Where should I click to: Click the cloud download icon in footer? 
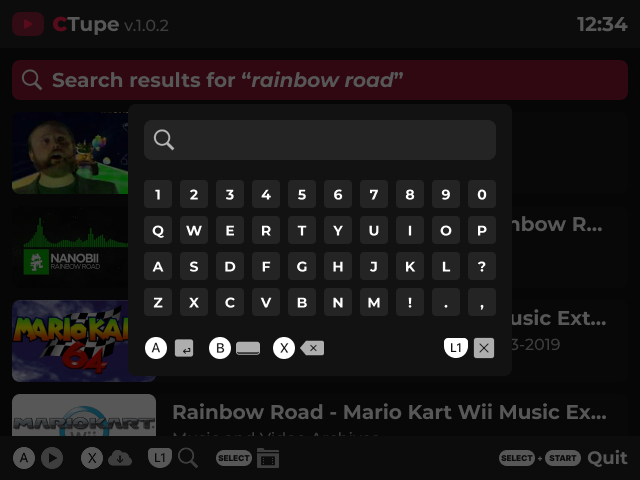coord(120,458)
